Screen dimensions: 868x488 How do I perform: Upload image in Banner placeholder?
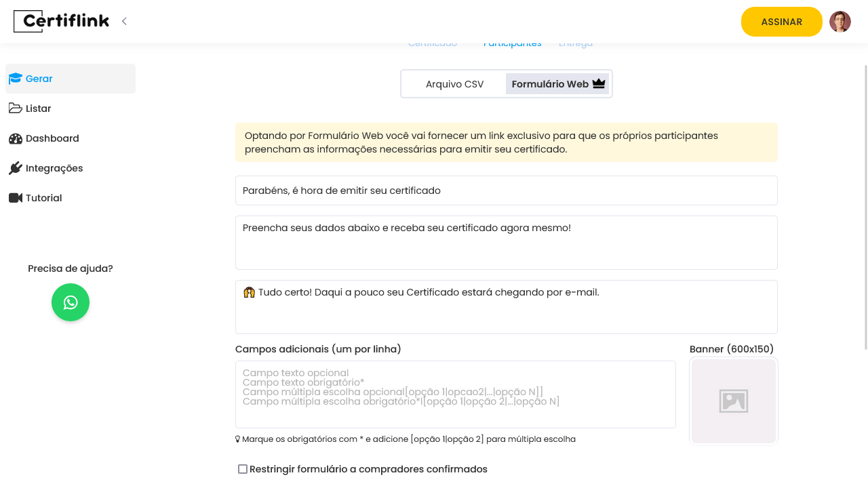pyautogui.click(x=733, y=401)
